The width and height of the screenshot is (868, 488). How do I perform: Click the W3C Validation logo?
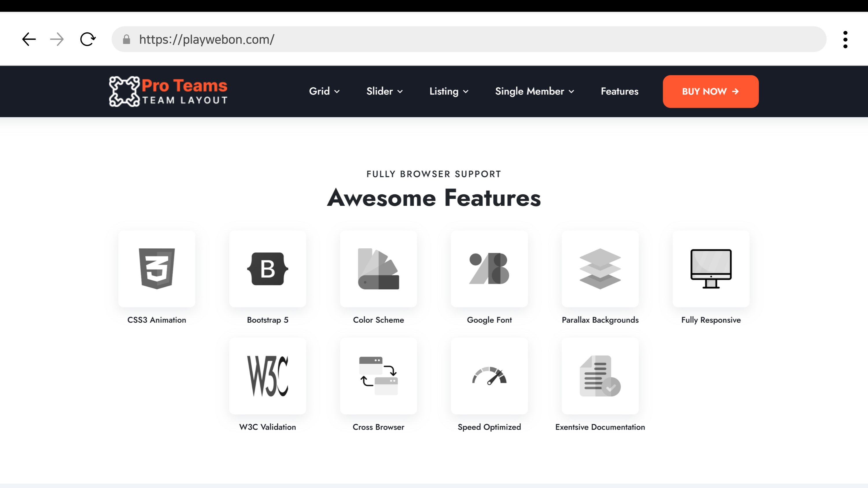click(268, 376)
